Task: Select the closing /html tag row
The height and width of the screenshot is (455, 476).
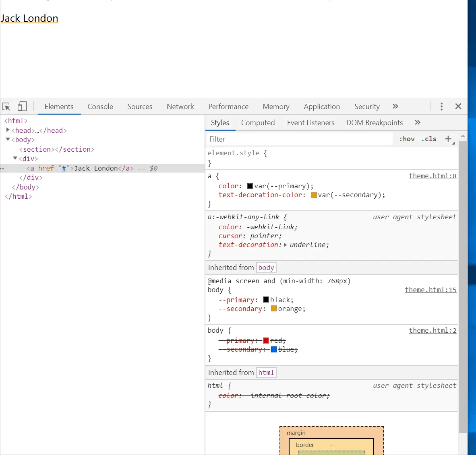Action: [18, 196]
